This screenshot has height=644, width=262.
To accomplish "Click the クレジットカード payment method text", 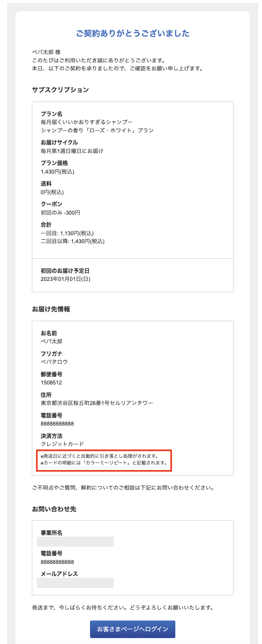I will tap(62, 444).
